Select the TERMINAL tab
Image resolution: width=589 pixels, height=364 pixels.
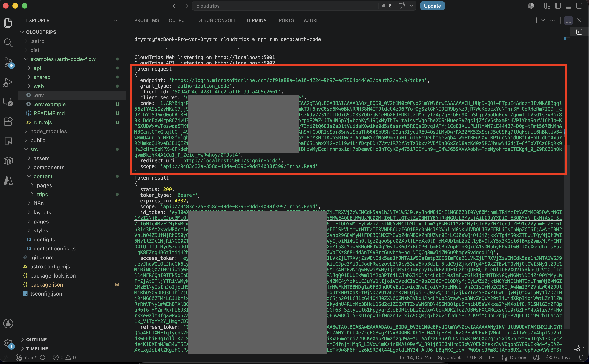(x=257, y=20)
